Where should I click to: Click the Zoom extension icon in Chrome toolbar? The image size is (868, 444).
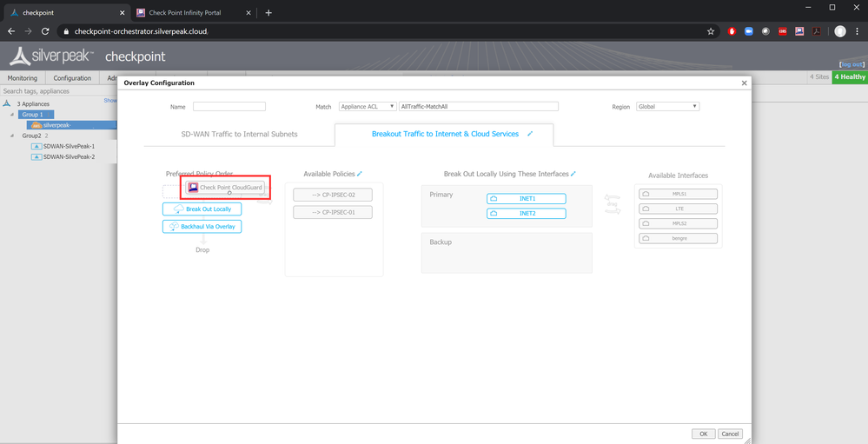(748, 31)
